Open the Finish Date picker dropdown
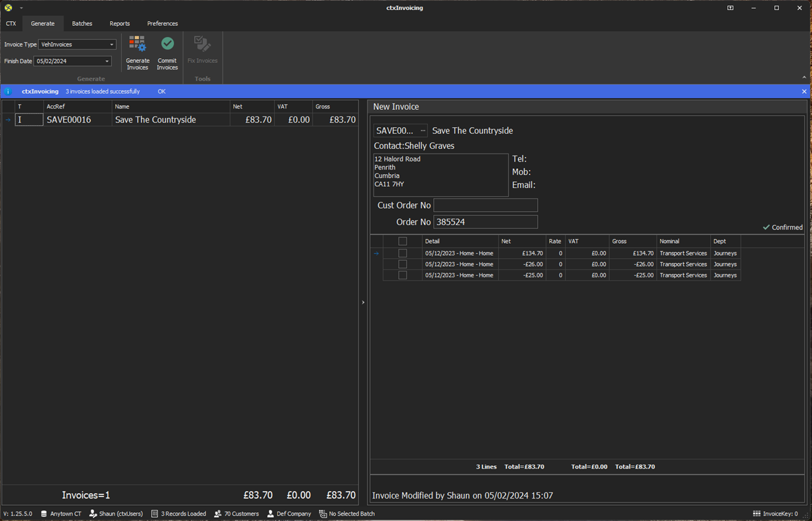Image resolution: width=812 pixels, height=521 pixels. click(x=106, y=60)
